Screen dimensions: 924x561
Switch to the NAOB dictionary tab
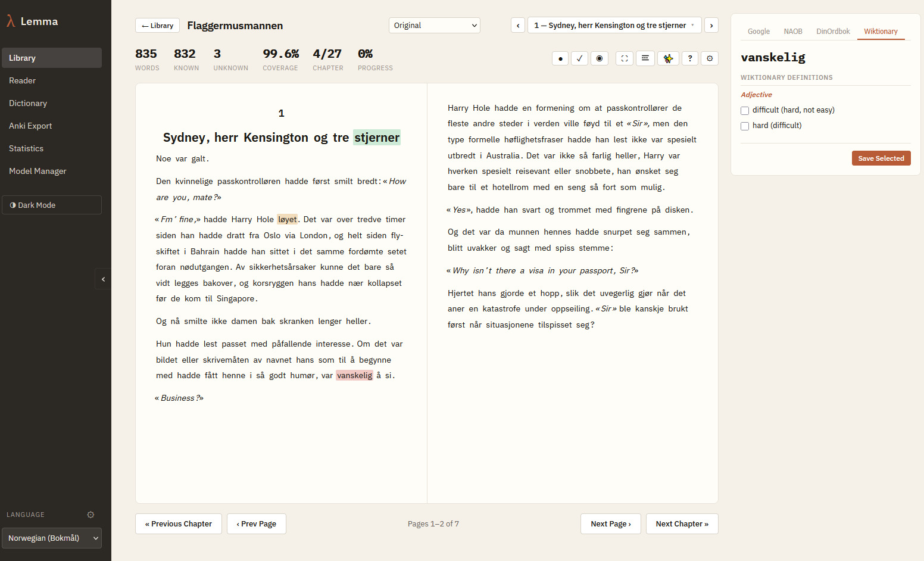[x=793, y=32]
